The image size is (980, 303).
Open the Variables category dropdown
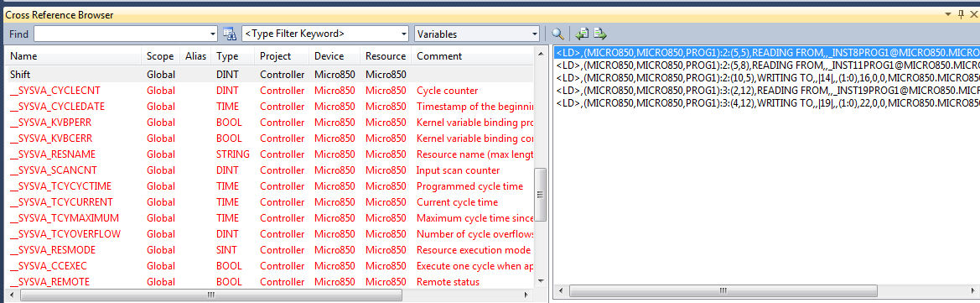pos(534,34)
